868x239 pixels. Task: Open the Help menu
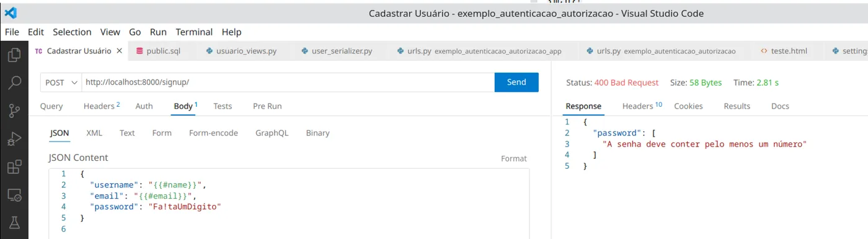231,32
